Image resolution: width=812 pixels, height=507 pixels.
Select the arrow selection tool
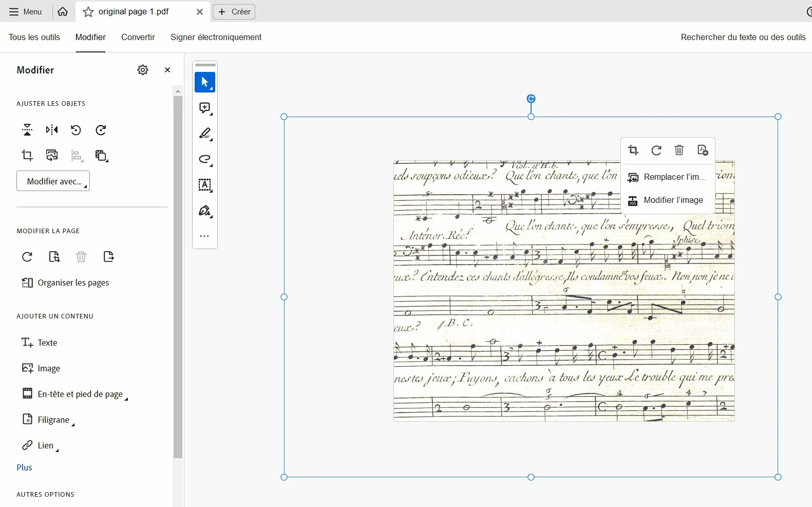coord(205,82)
